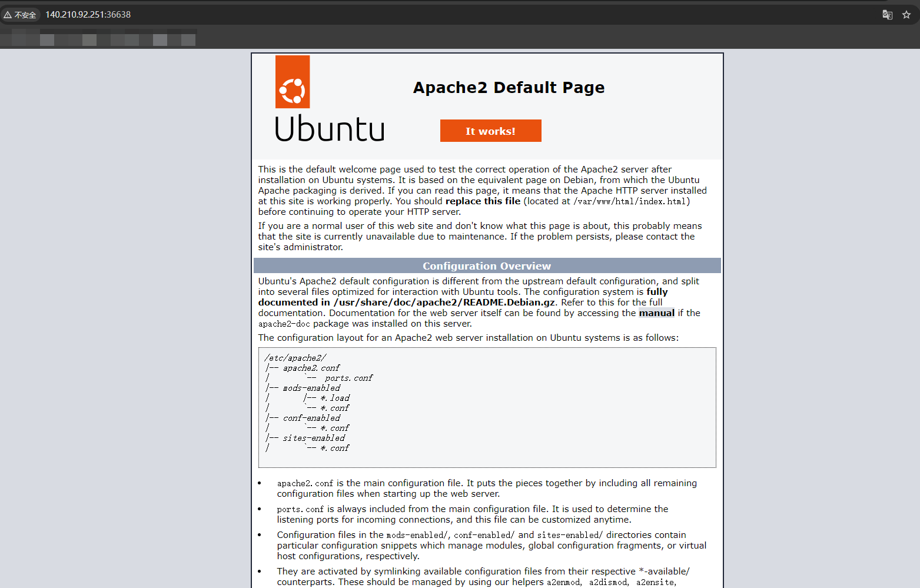Click the apache2-doc package name text
This screenshot has height=588, width=920.
point(284,324)
